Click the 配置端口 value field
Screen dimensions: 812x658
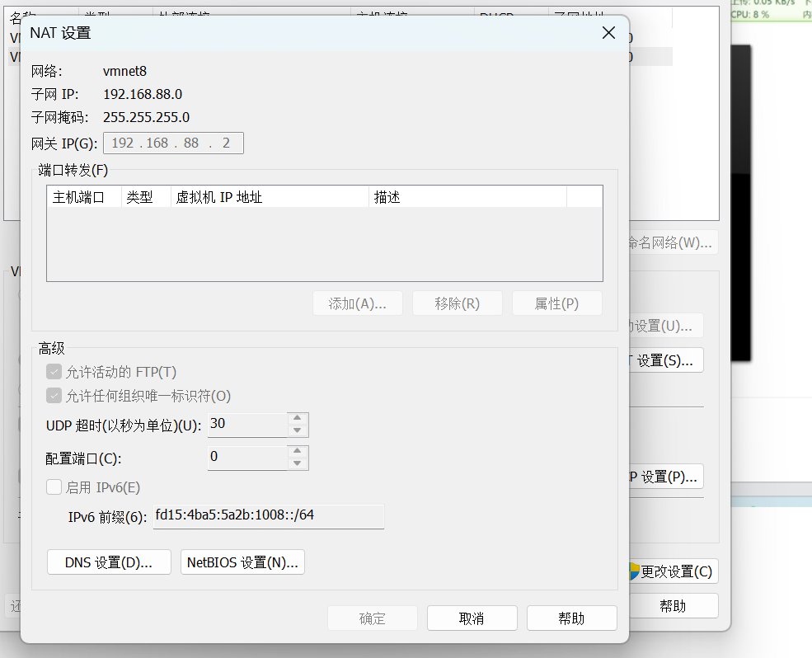pyautogui.click(x=247, y=458)
